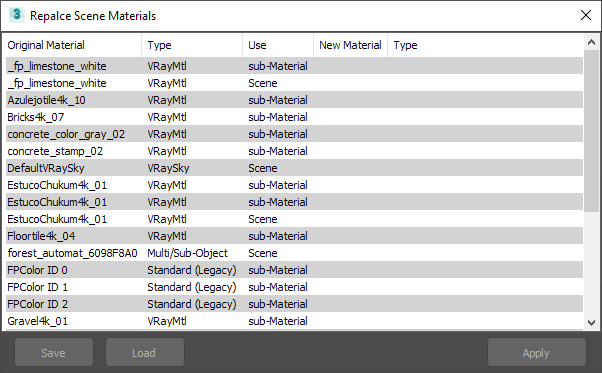The width and height of the screenshot is (602, 373).
Task: Select the forest_automat_6098F8A0 row
Action: [x=294, y=253]
